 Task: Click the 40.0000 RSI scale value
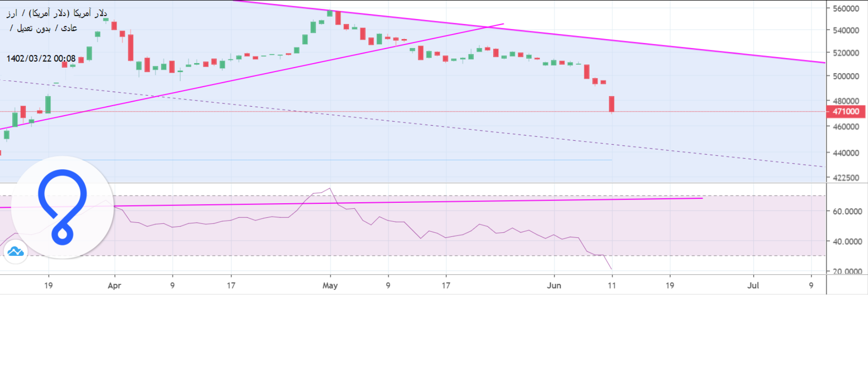point(847,241)
